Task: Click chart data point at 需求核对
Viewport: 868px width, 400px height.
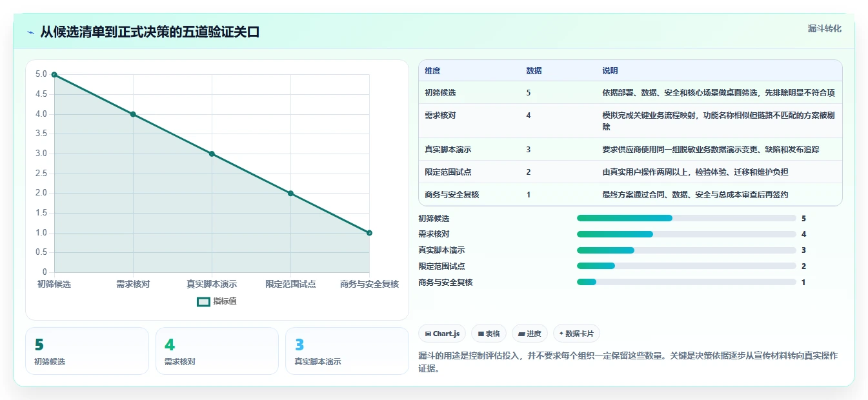Action: (x=133, y=114)
